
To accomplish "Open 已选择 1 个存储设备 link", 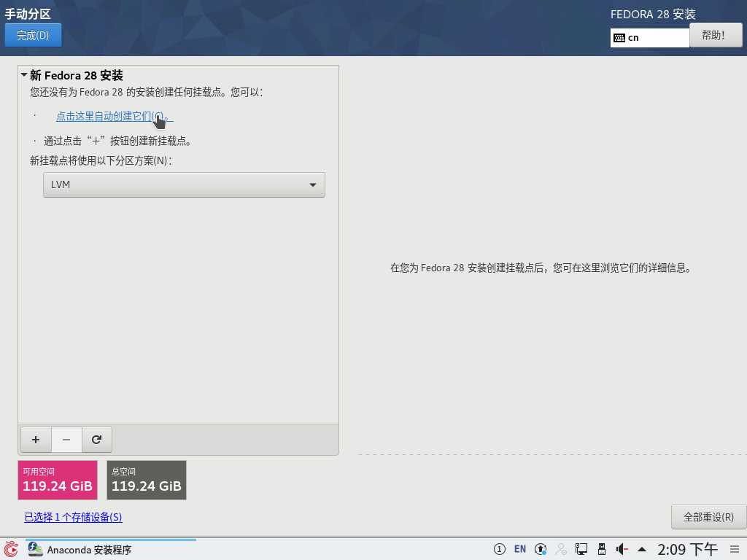I will pos(74,517).
